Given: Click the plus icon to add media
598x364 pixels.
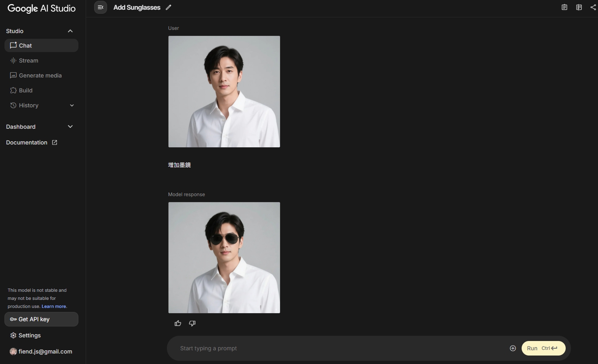Looking at the screenshot, I should [513, 348].
